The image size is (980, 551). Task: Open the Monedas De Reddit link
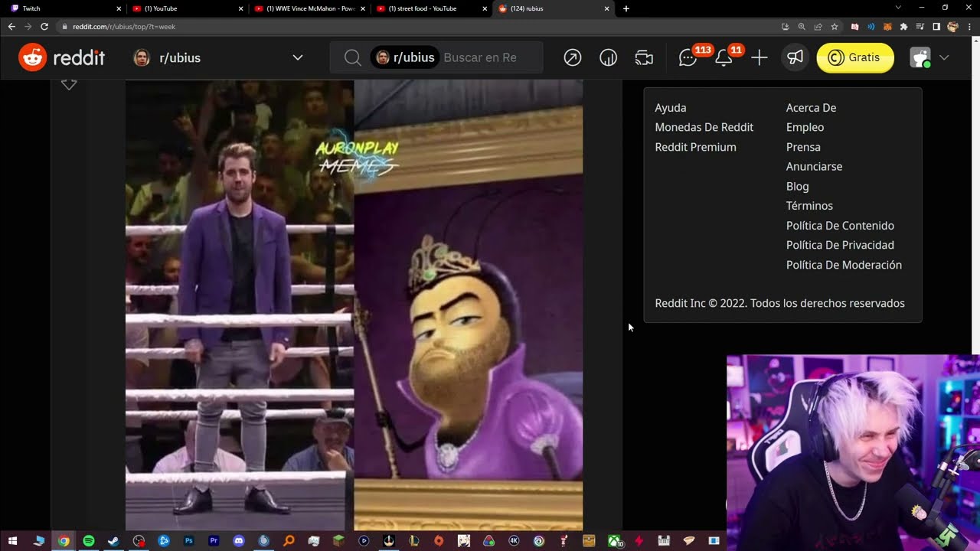[704, 127]
